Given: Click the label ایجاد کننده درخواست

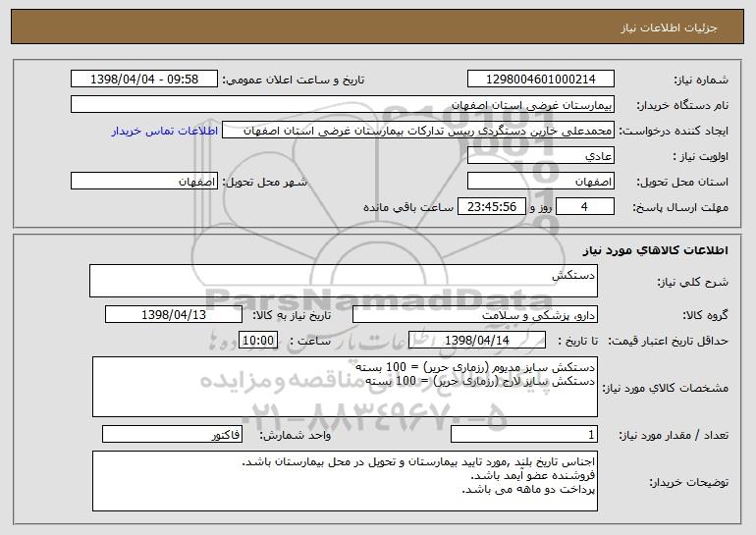Looking at the screenshot, I should pos(674,132).
